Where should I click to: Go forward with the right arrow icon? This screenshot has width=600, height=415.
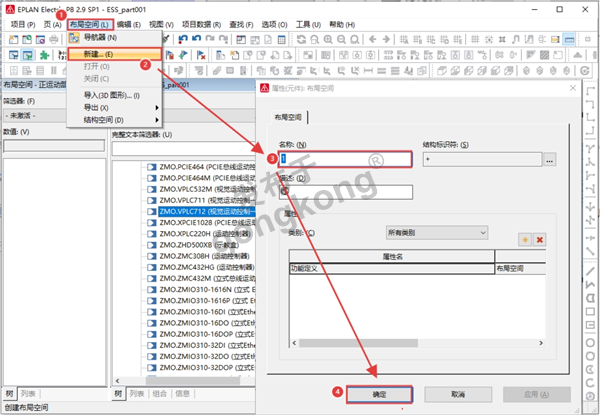(386, 39)
